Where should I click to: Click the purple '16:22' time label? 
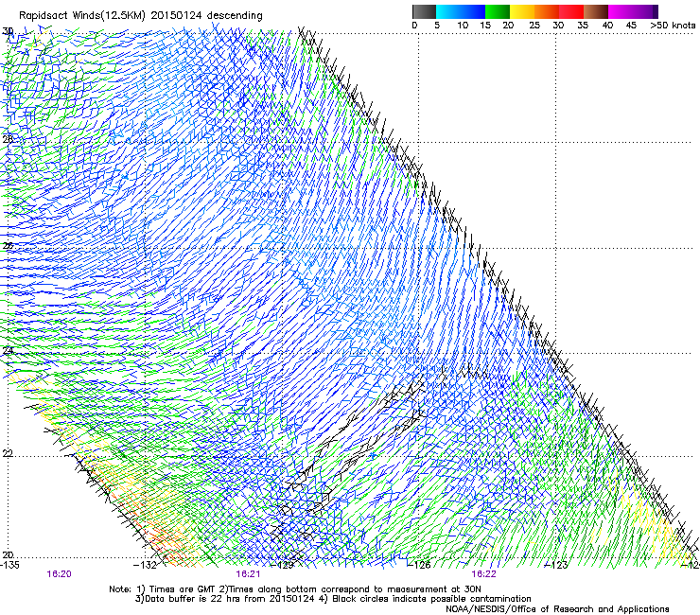click(484, 574)
